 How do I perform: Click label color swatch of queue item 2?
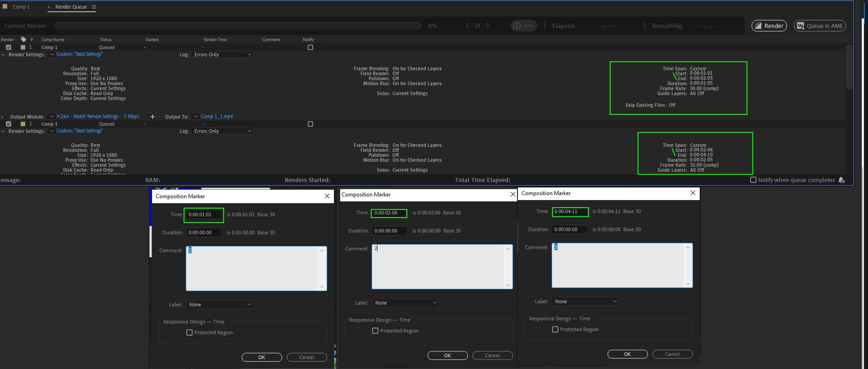click(23, 124)
